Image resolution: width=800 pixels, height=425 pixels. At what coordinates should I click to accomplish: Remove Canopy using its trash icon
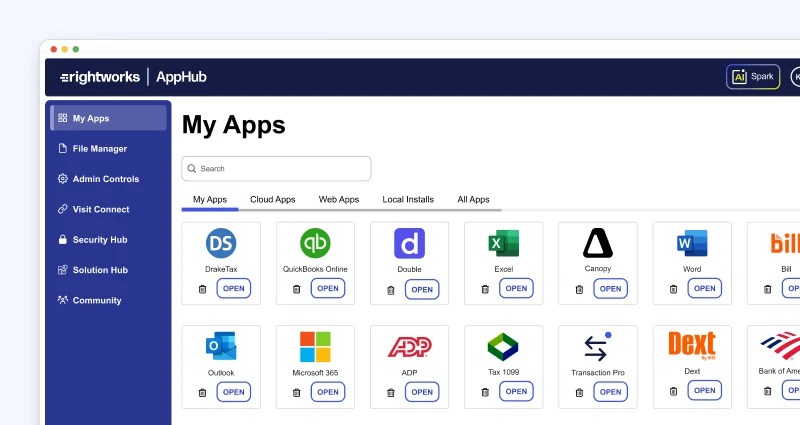point(579,290)
